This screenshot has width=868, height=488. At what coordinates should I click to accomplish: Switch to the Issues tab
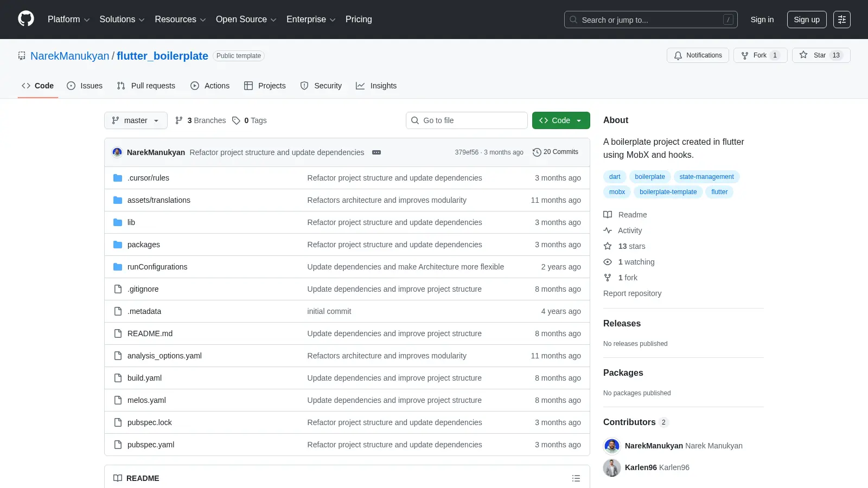pos(85,86)
